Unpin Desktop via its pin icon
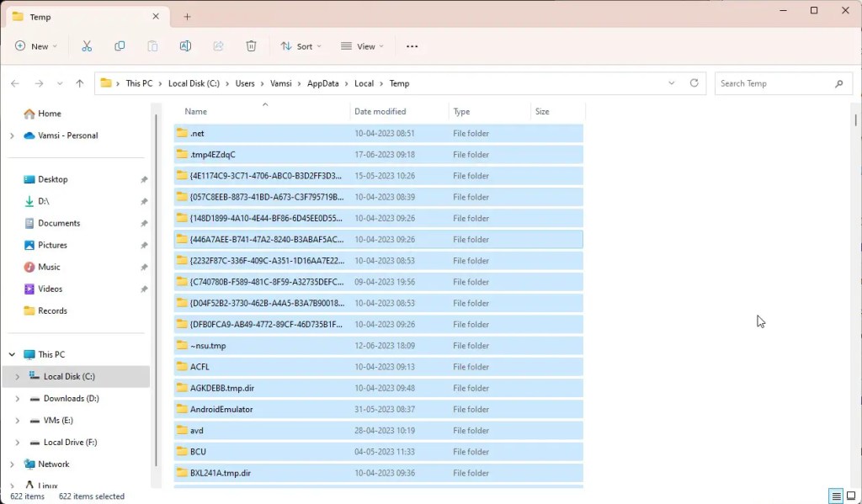The image size is (862, 504). 144,180
